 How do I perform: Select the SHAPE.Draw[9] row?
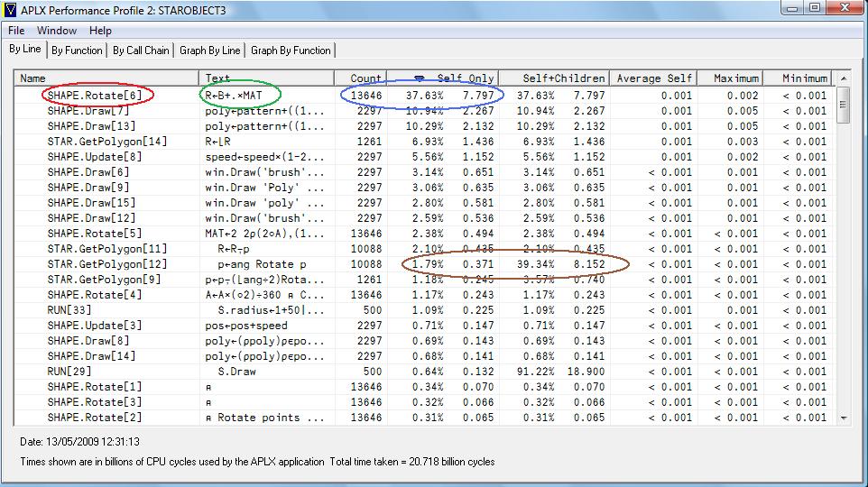tap(425, 188)
